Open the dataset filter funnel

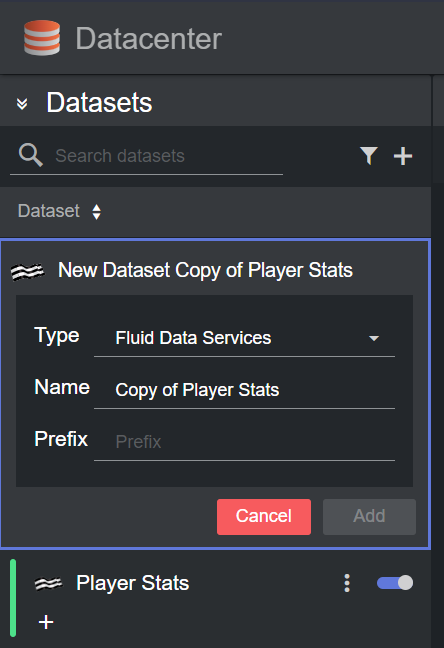pos(369,156)
